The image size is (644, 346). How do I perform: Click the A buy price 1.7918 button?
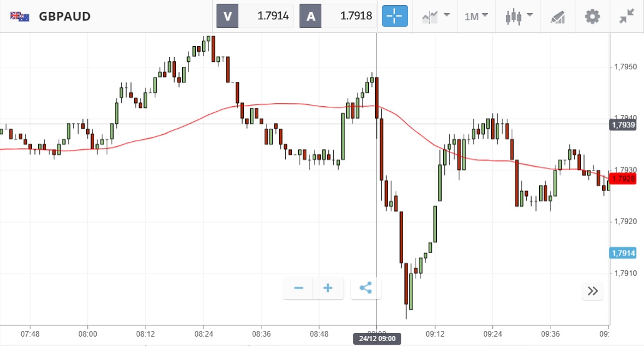[338, 16]
